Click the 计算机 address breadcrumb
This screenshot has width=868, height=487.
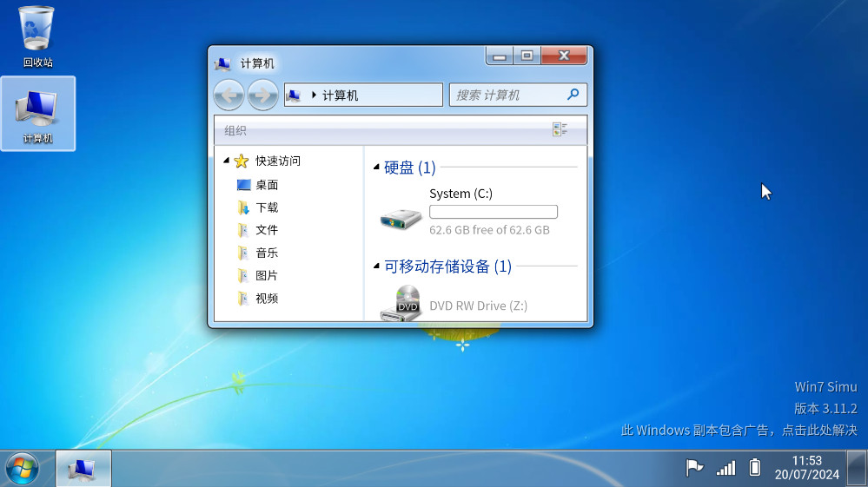340,95
